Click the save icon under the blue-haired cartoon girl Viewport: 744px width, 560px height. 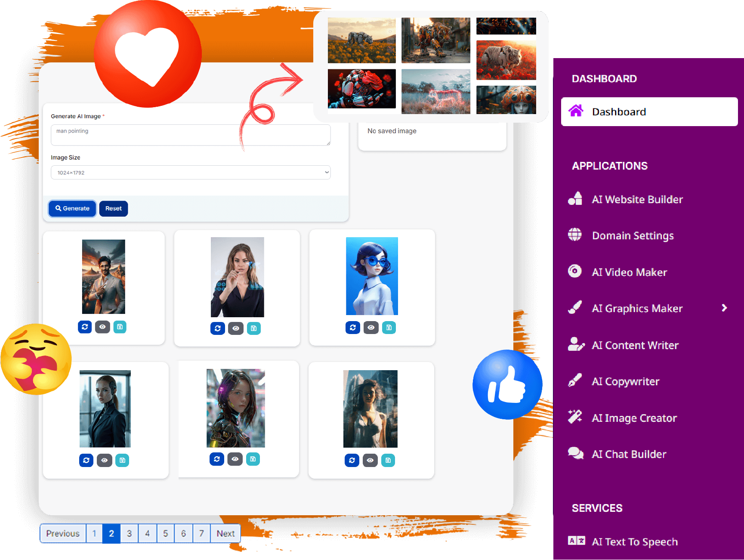[389, 328]
